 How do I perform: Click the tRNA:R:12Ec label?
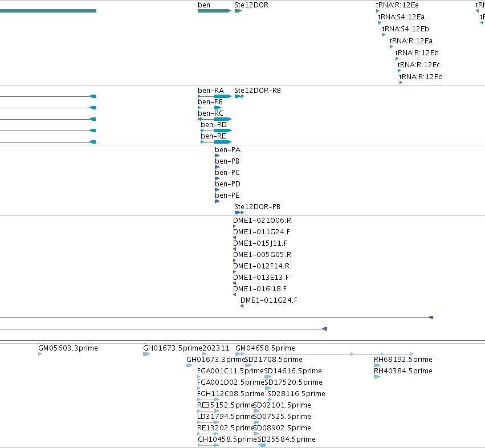[418, 65]
